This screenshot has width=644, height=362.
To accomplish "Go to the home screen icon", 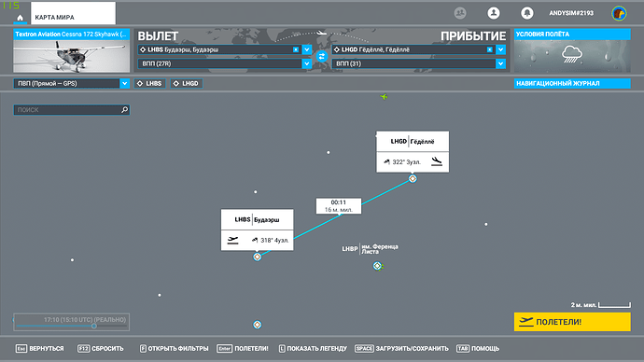I will point(20,18).
